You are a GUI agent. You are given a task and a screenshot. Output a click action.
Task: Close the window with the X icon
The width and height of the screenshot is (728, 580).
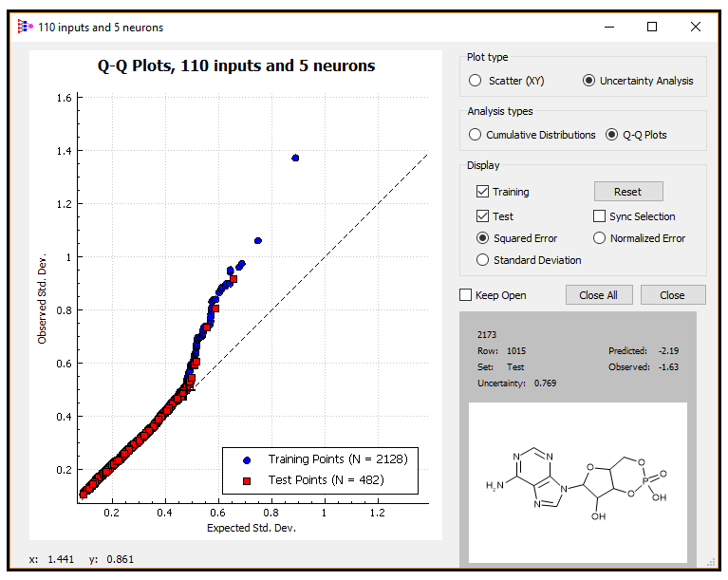(695, 27)
